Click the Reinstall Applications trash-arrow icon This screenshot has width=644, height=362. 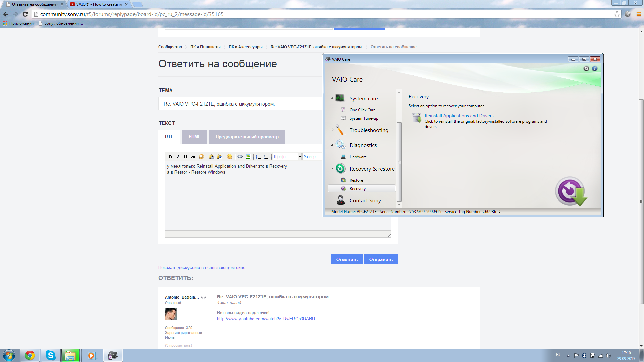417,118
